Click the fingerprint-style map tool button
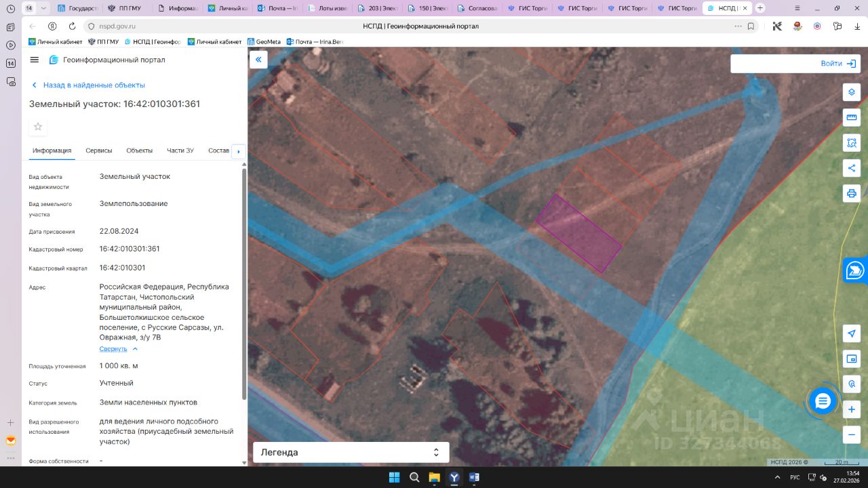868x488 pixels. [852, 384]
